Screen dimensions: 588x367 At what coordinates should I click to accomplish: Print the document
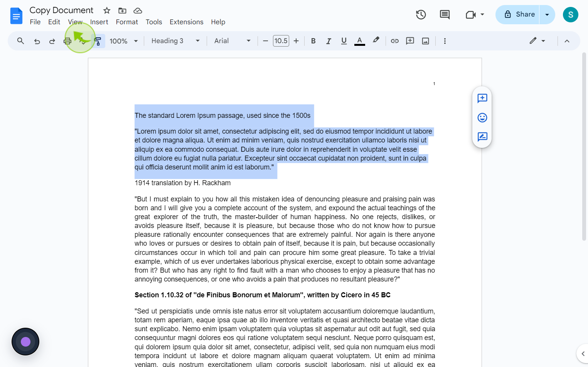click(67, 41)
